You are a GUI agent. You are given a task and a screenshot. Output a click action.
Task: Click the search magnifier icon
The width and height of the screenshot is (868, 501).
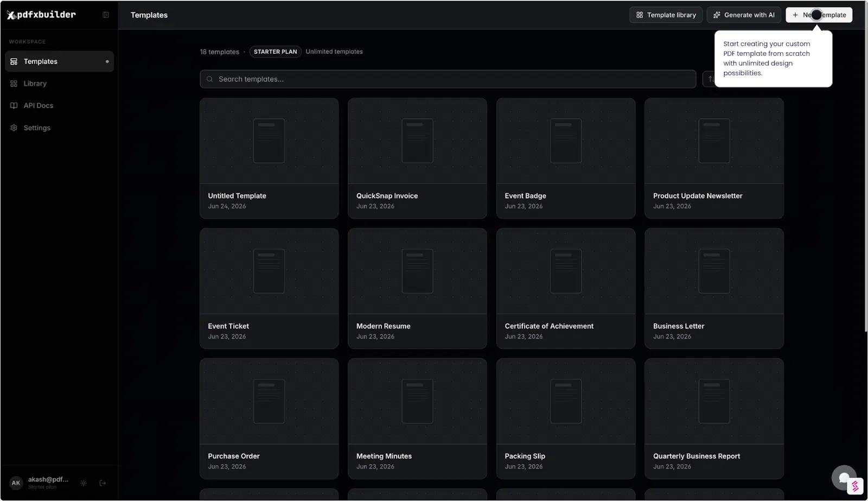[210, 79]
